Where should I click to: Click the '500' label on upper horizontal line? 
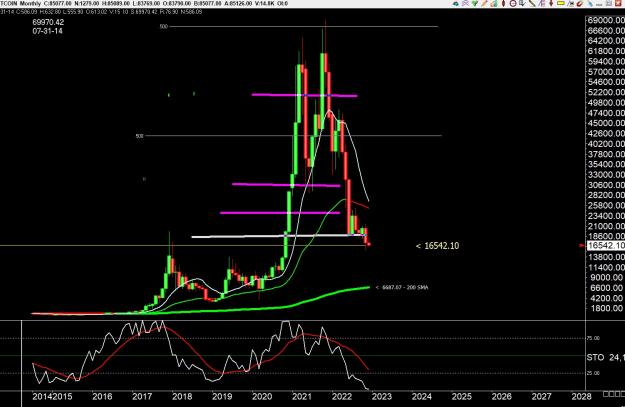pos(163,27)
